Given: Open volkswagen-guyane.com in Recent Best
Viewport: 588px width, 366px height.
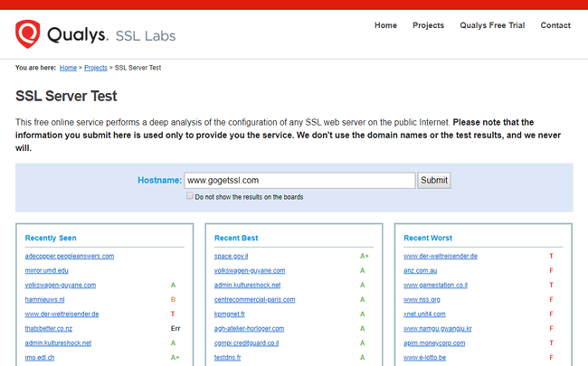Looking at the screenshot, I should pos(250,270).
